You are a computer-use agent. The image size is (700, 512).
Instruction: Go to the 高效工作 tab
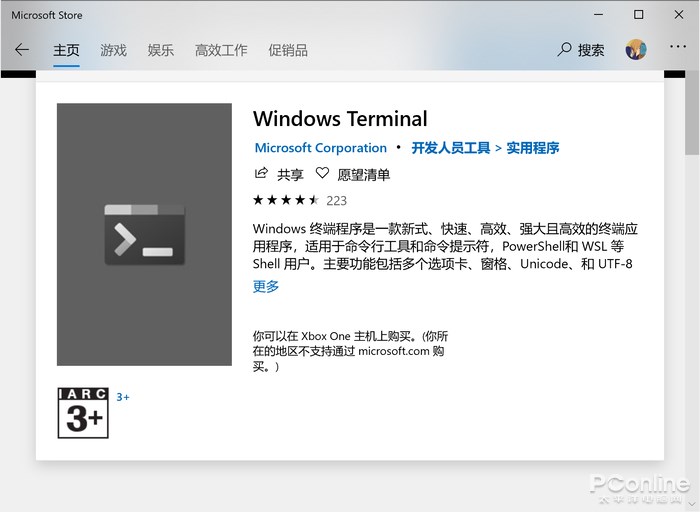(x=221, y=50)
